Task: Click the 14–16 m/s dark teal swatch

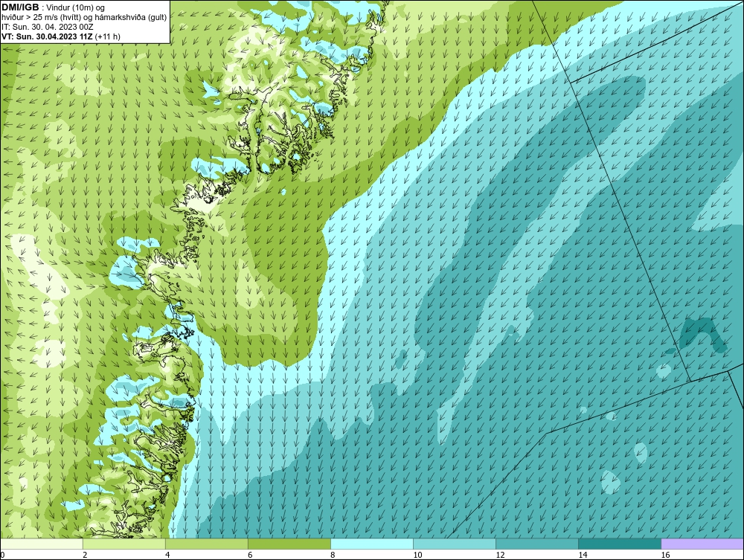Action: [620, 544]
